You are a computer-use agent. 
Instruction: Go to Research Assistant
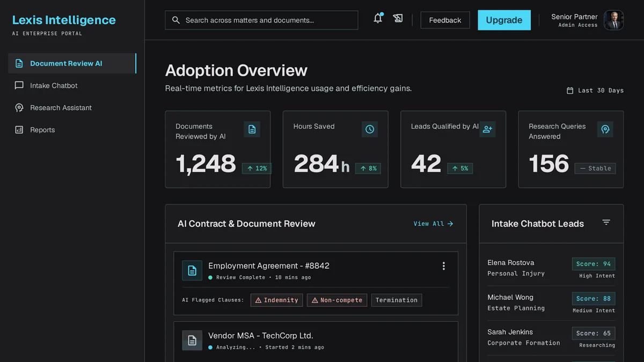[72, 108]
